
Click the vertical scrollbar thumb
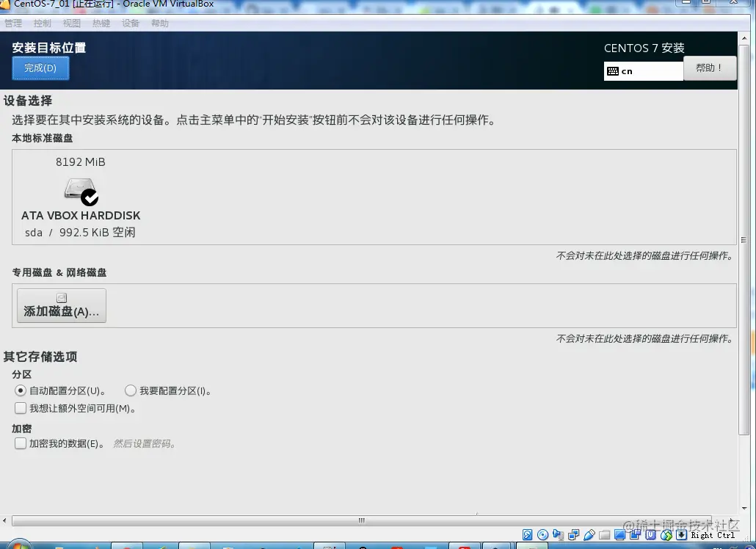pyautogui.click(x=744, y=239)
